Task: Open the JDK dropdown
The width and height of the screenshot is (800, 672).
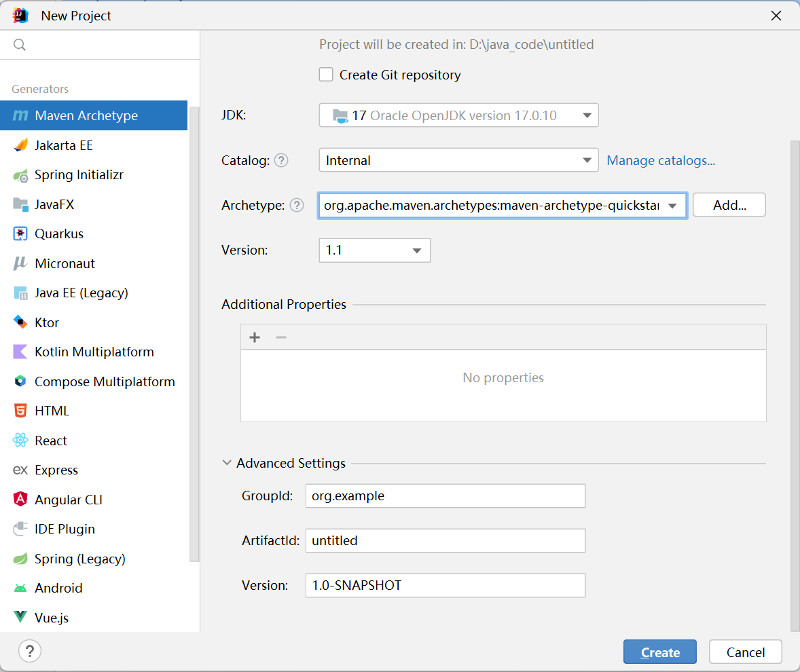Action: (x=458, y=115)
